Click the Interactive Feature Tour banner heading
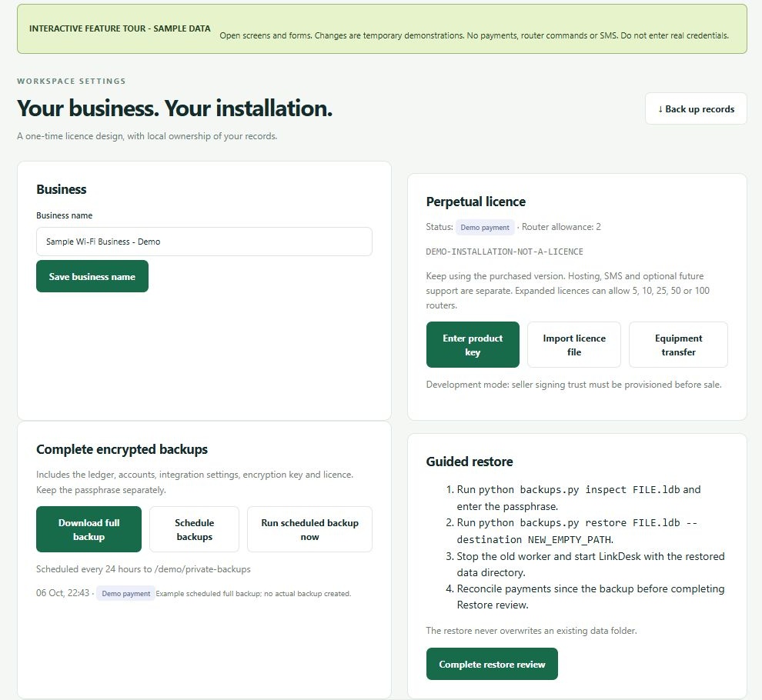The image size is (762, 700). pyautogui.click(x=119, y=28)
